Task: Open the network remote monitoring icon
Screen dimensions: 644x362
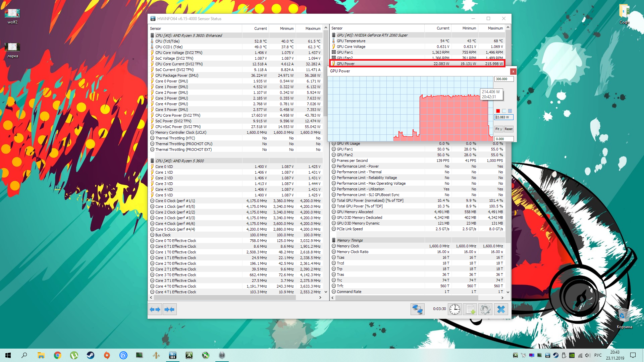Action: [417, 309]
